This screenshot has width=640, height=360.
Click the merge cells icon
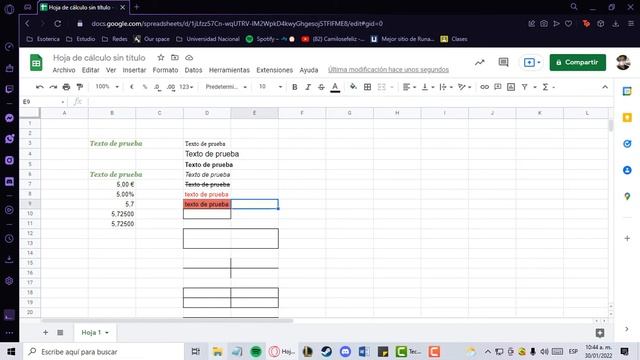[x=381, y=87]
